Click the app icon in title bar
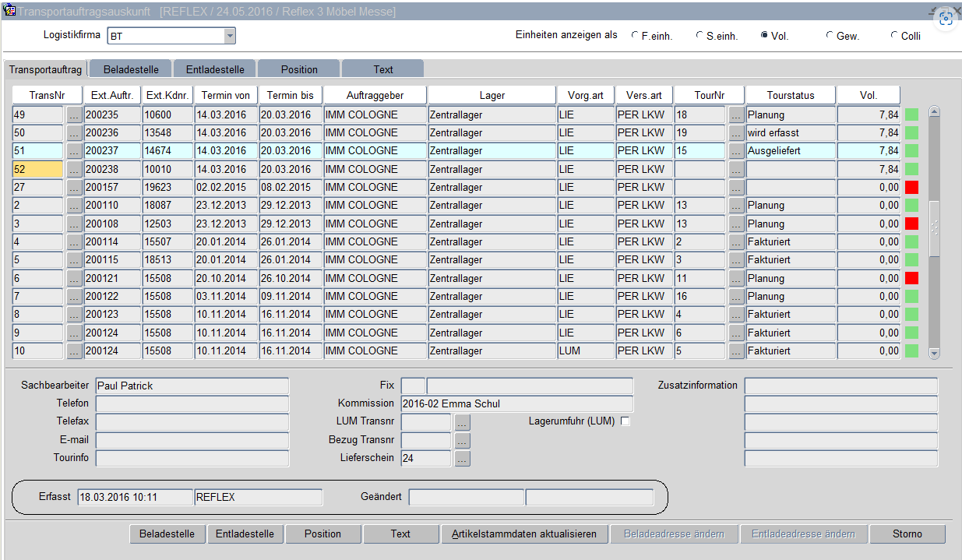Image resolution: width=962 pixels, height=560 pixels. pos(9,11)
